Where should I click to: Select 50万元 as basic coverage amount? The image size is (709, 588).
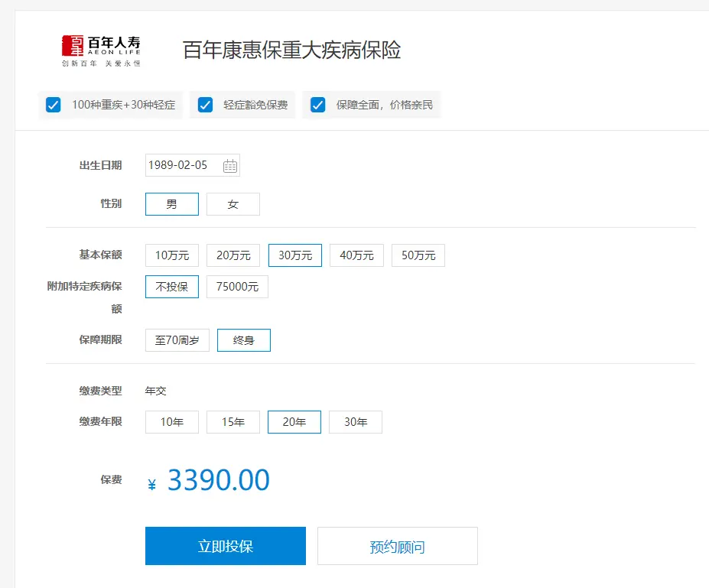point(418,255)
